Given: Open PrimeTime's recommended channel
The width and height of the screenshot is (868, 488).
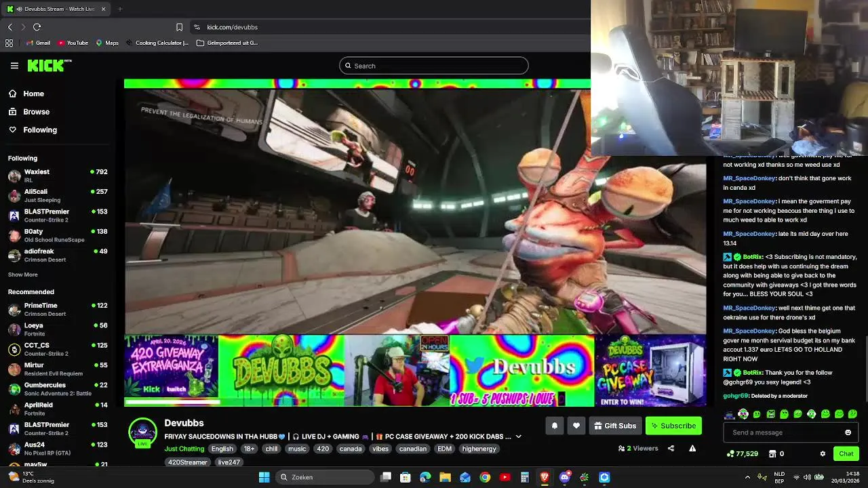Looking at the screenshot, I should [58, 309].
